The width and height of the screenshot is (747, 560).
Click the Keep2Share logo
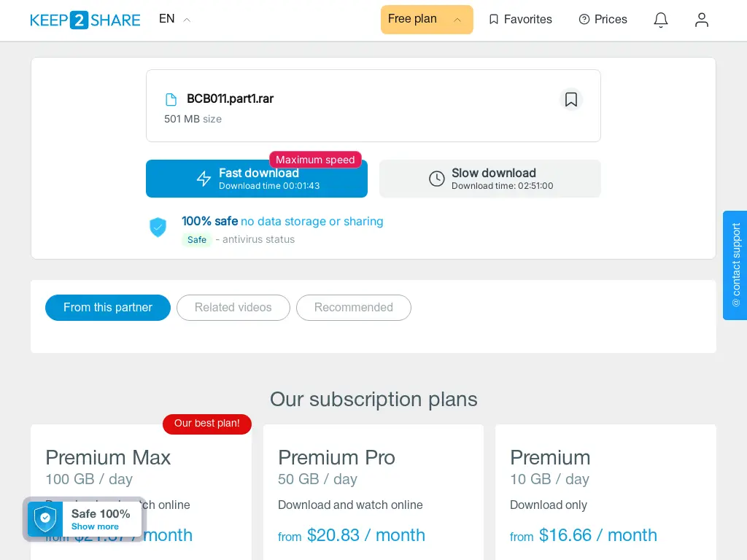click(x=85, y=20)
